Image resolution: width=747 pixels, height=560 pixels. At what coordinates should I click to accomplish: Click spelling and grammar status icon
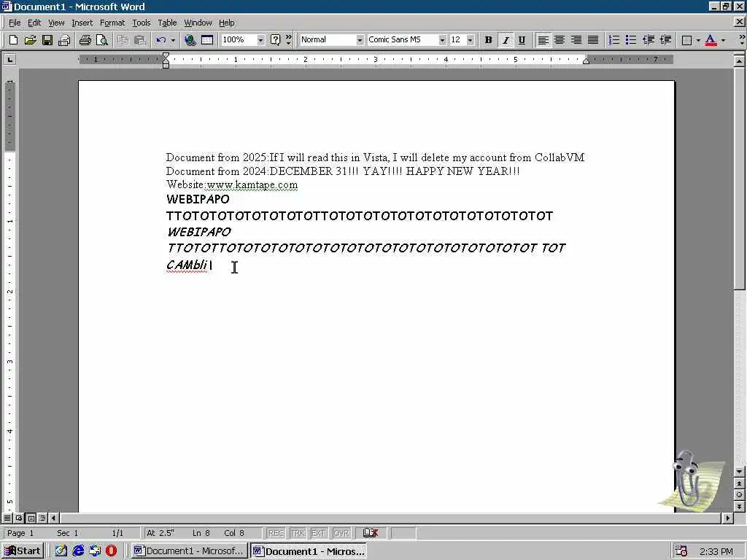[371, 533]
